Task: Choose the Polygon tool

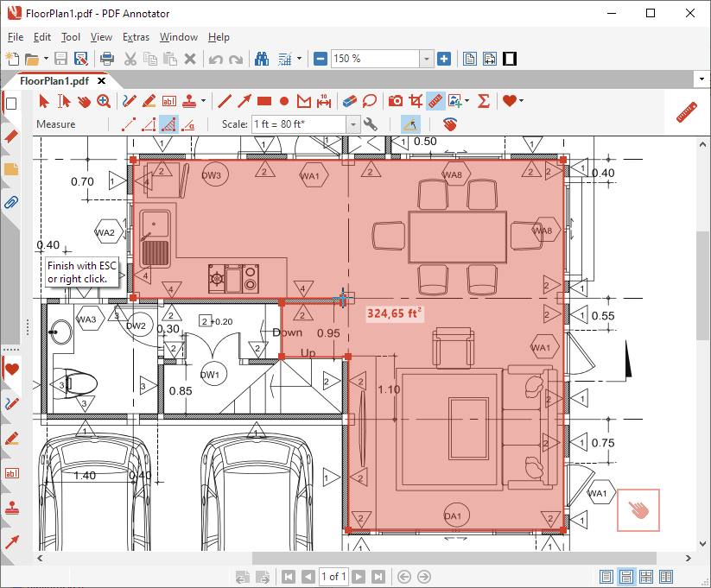Action: [304, 101]
